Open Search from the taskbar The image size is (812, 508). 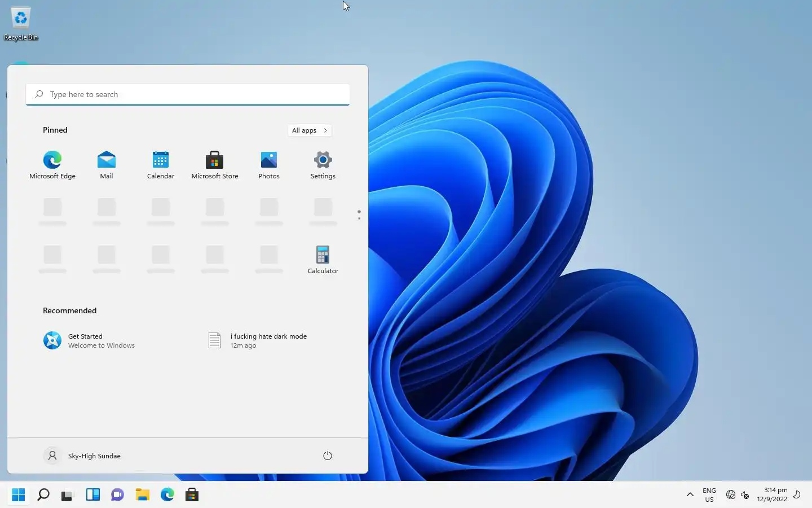[43, 495]
